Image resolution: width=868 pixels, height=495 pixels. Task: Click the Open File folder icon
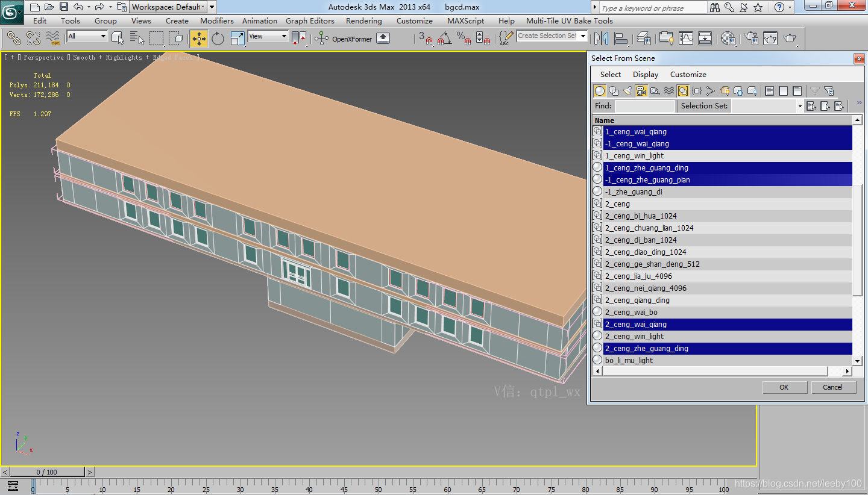[49, 7]
